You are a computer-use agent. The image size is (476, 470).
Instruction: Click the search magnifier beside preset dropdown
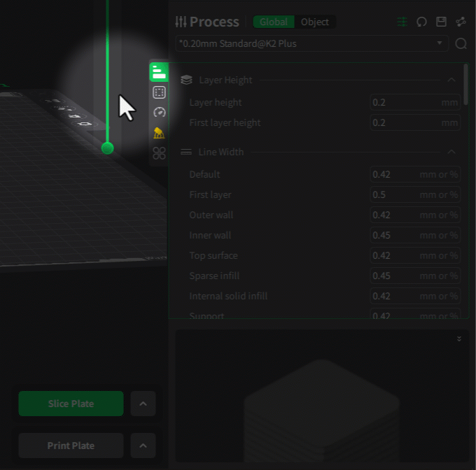click(461, 43)
